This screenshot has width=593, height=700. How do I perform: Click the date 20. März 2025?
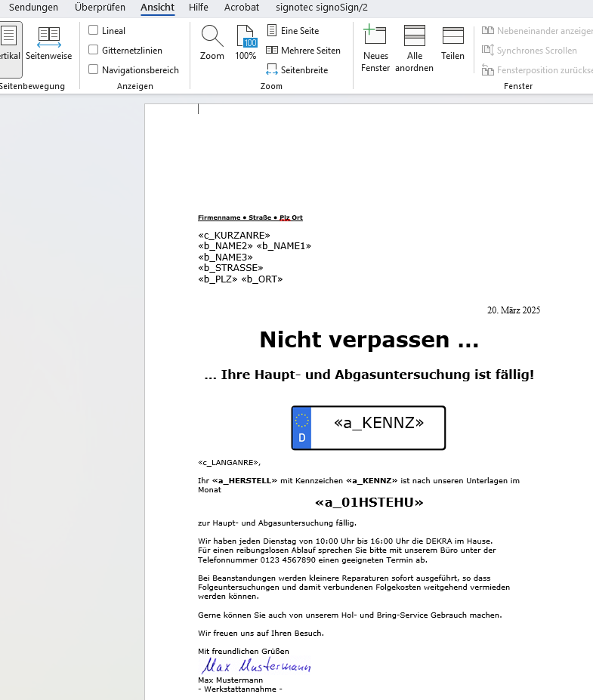[x=514, y=310]
